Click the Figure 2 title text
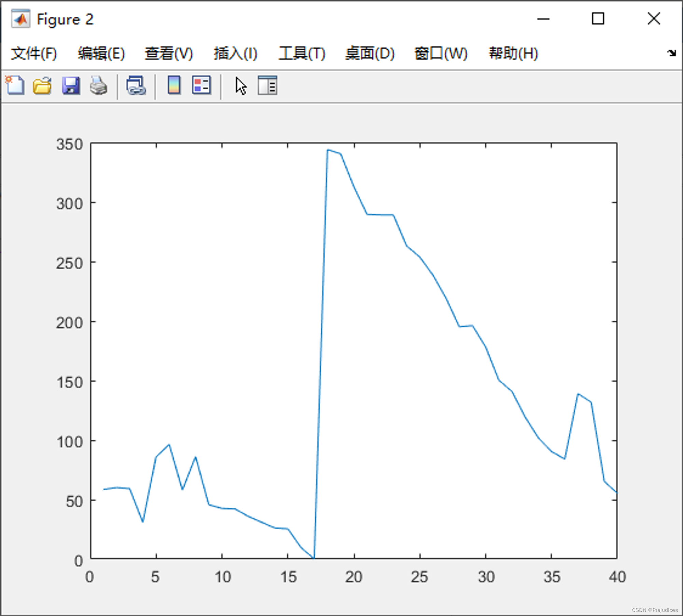 (65, 19)
